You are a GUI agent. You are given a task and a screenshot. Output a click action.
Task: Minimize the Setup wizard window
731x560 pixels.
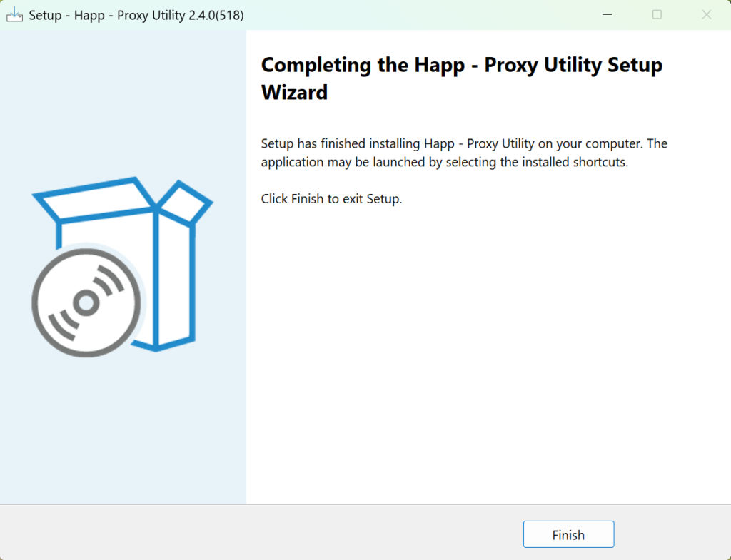(608, 14)
